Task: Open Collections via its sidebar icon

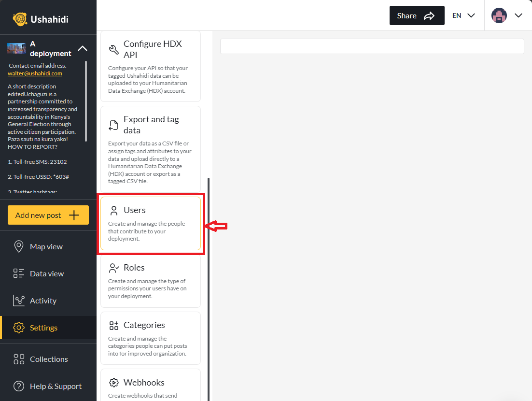Action: tap(18, 359)
